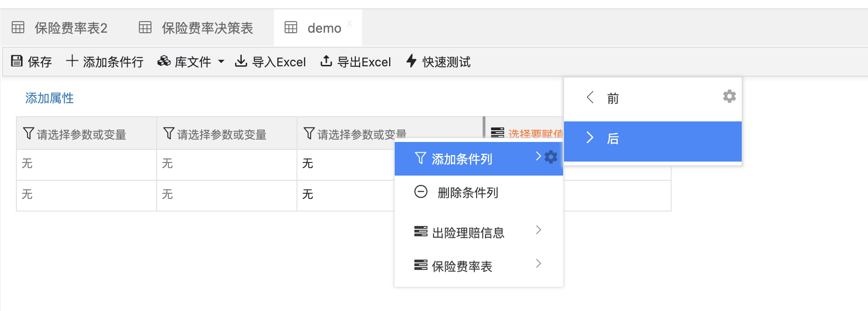Click the 快速测试 lightning bolt icon
The image size is (868, 311).
click(411, 61)
